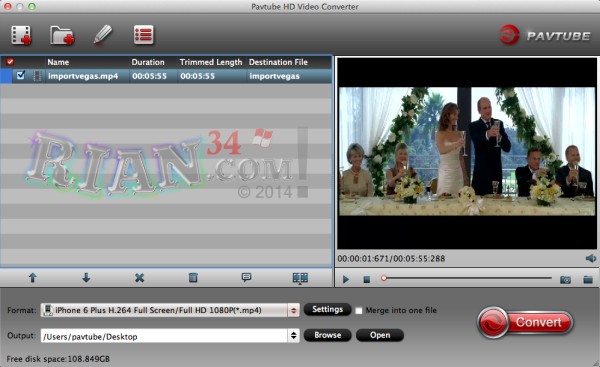Image resolution: width=600 pixels, height=367 pixels.
Task: Start conversion with Convert button
Action: point(525,322)
